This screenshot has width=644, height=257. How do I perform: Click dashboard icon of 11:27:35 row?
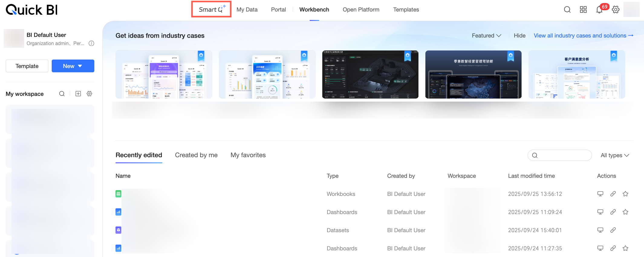click(x=119, y=248)
